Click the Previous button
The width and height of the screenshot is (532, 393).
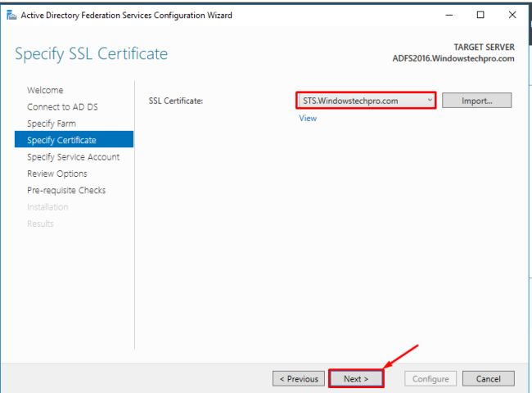(x=299, y=378)
